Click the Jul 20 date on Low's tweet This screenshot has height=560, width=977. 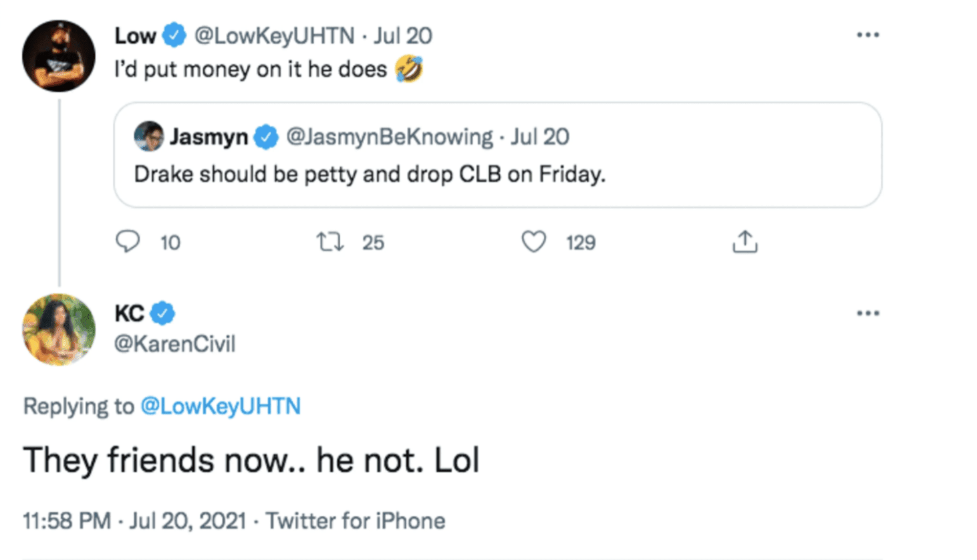pyautogui.click(x=403, y=35)
